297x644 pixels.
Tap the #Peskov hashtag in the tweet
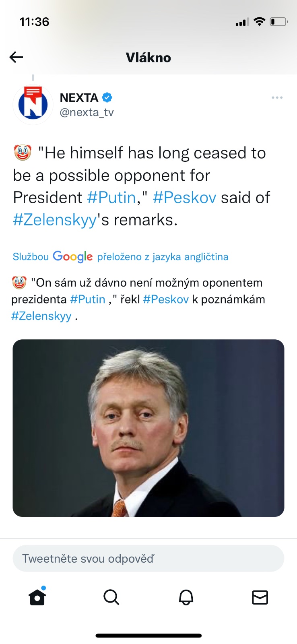point(184,198)
